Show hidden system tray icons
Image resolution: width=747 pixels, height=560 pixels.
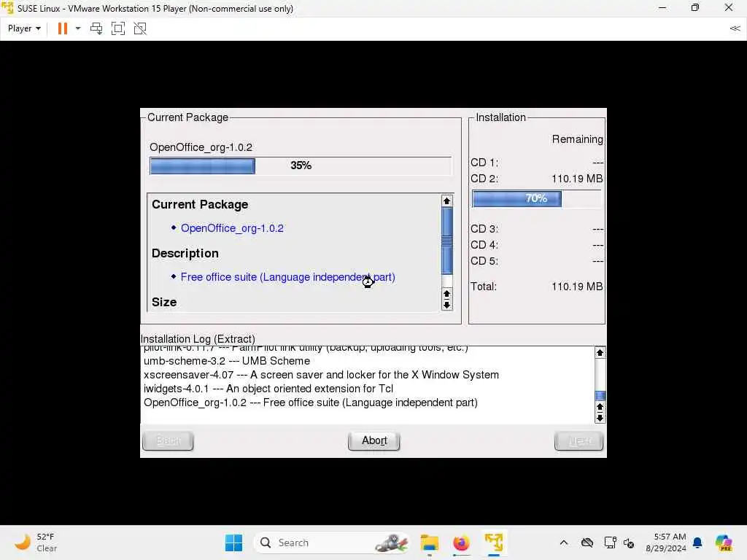(564, 542)
